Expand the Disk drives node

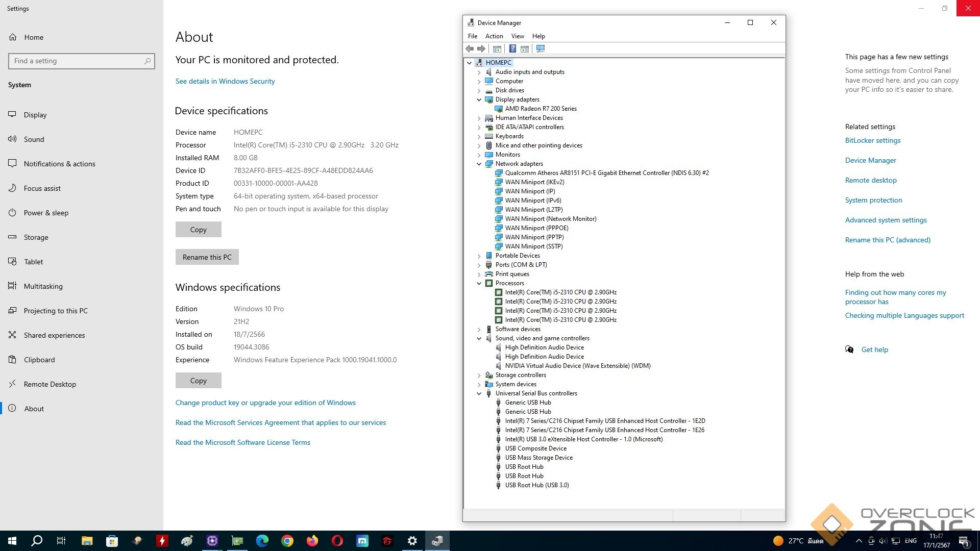(x=479, y=90)
